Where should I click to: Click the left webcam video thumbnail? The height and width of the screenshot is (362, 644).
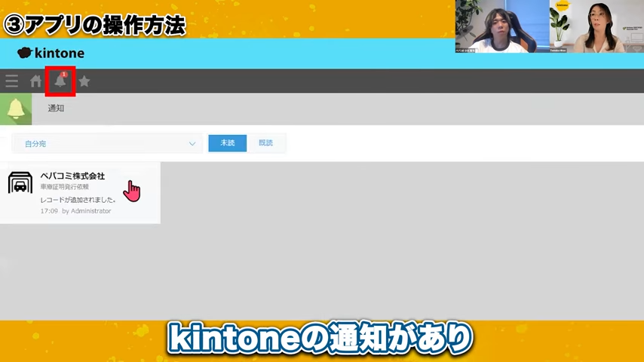(x=502, y=26)
